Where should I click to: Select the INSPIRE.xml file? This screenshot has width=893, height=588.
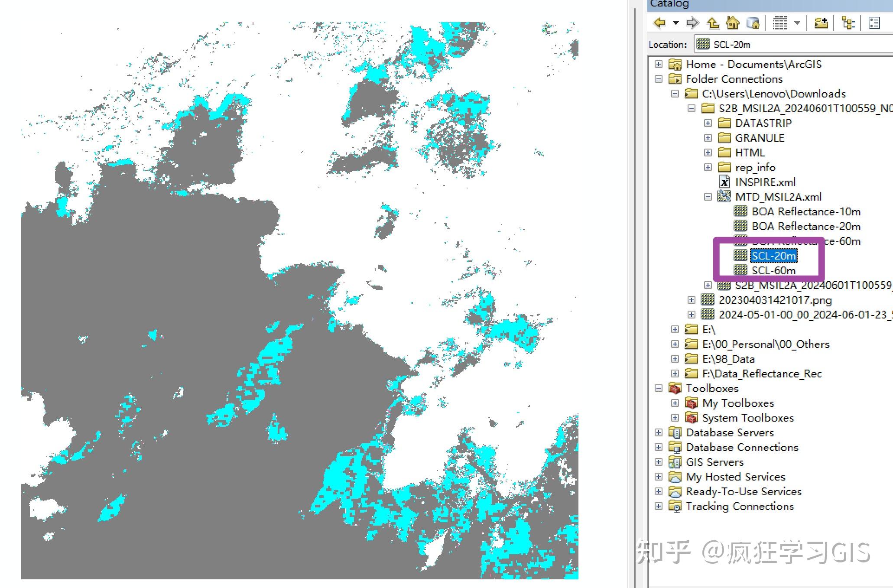click(765, 182)
